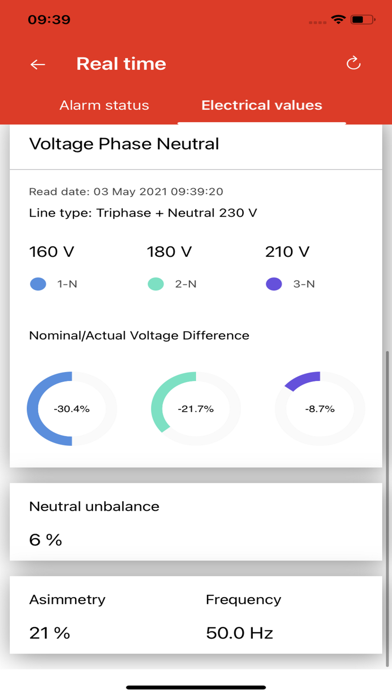The width and height of the screenshot is (392, 696).
Task: Tap the -30.4% blue donut chart
Action: click(72, 409)
